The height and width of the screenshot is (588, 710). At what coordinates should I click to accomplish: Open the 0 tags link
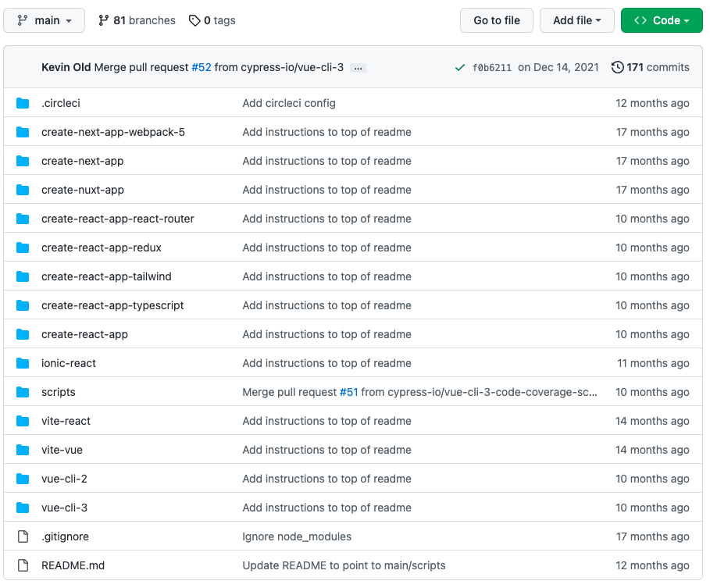click(212, 20)
